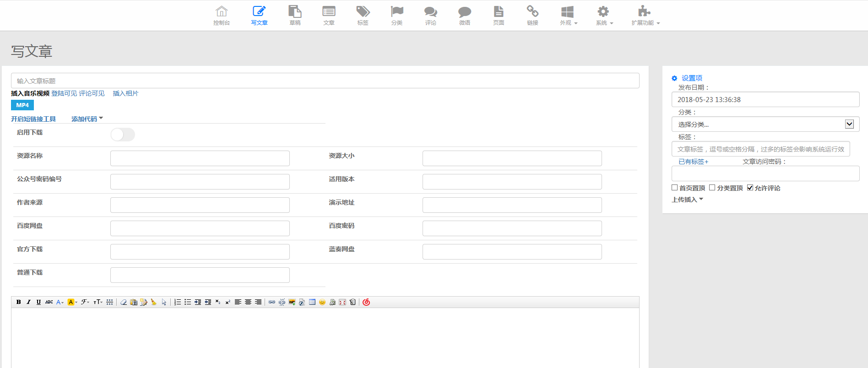Expand the 添加代码 dropdown

[x=87, y=119]
